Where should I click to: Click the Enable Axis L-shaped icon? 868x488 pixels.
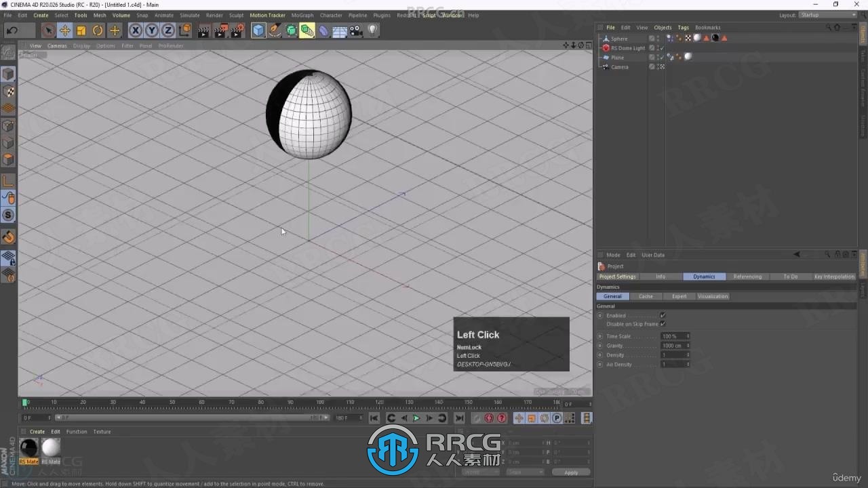coord(9,180)
